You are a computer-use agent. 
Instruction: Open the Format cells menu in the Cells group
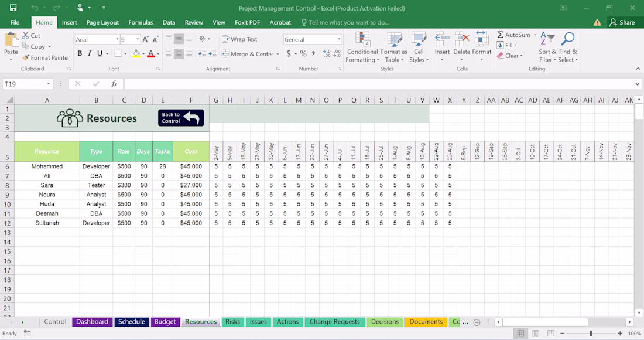point(481,47)
